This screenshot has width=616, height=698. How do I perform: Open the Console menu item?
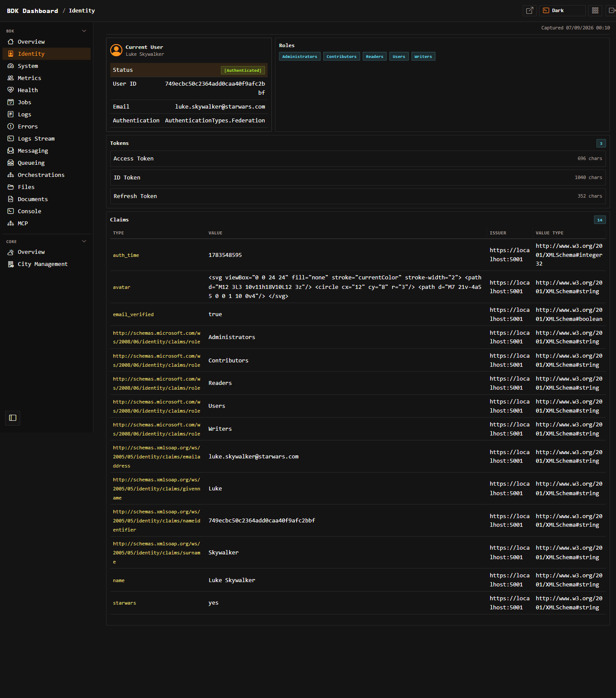pyautogui.click(x=47, y=211)
